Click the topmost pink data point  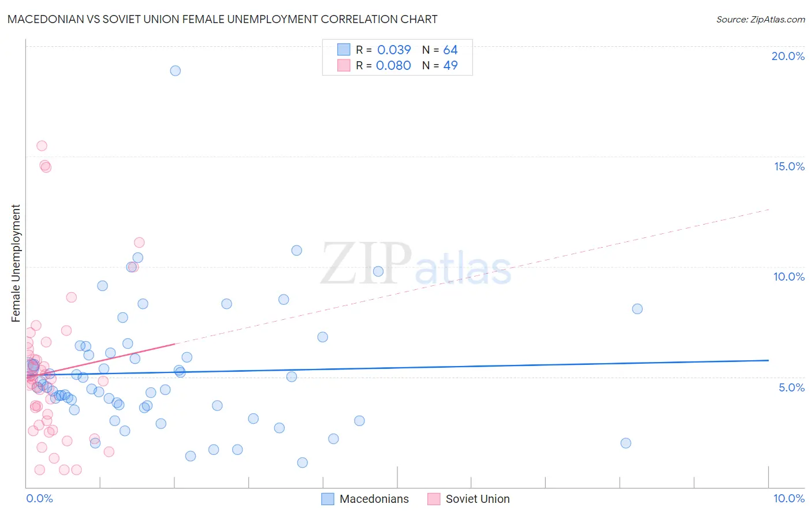tap(42, 145)
